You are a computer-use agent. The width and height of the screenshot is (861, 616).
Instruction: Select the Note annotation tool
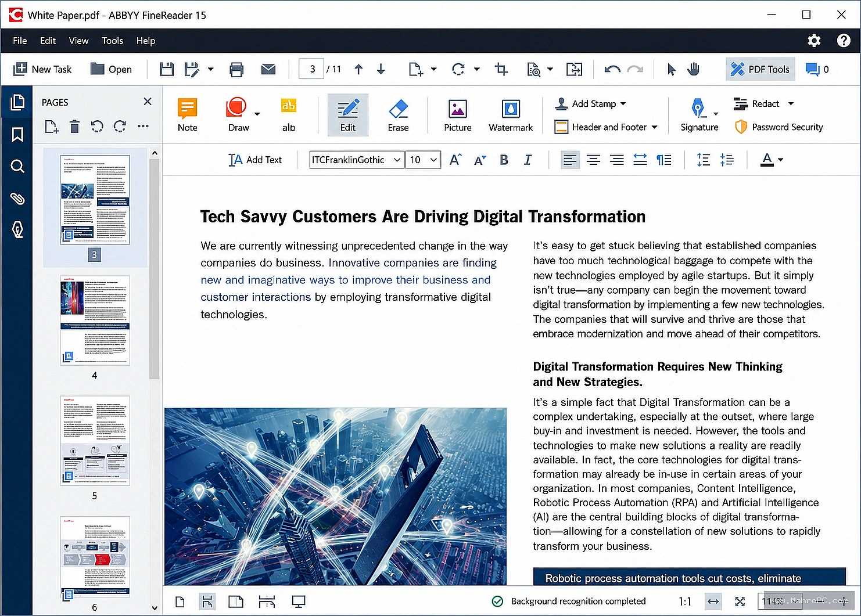pyautogui.click(x=188, y=115)
